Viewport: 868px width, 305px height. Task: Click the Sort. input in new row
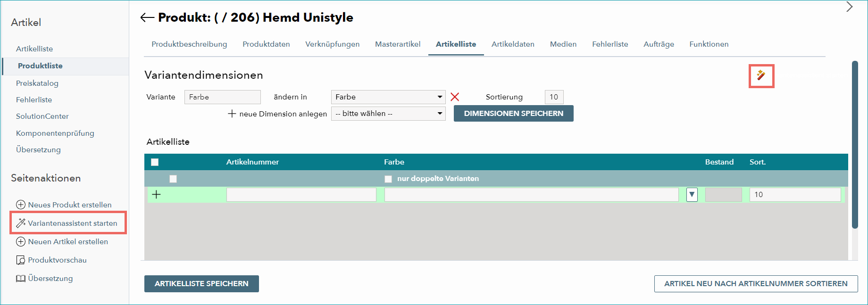[795, 195]
